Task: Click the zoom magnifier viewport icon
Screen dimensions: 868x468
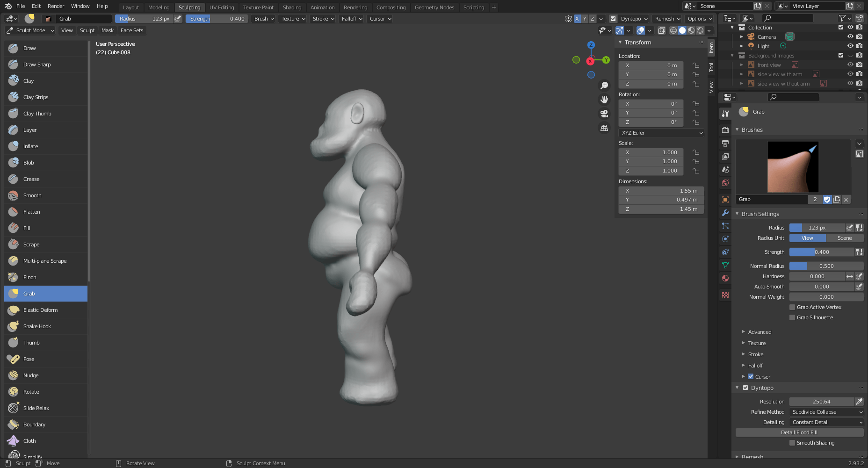Action: click(x=604, y=86)
